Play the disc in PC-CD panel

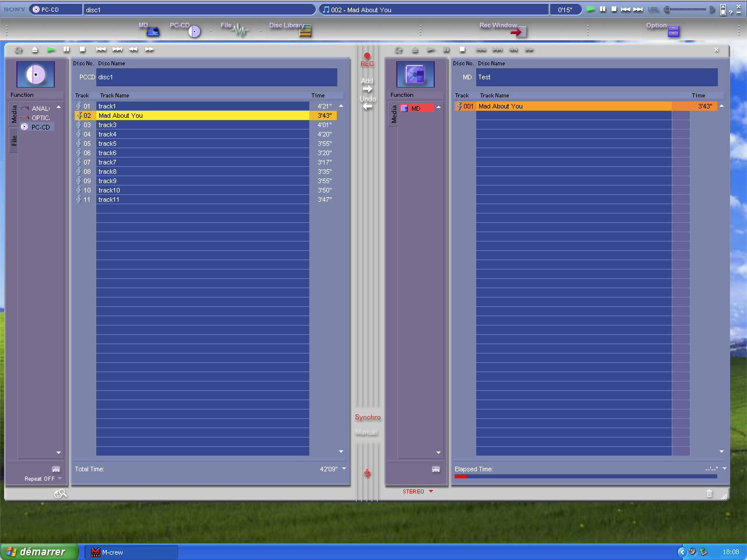click(51, 50)
